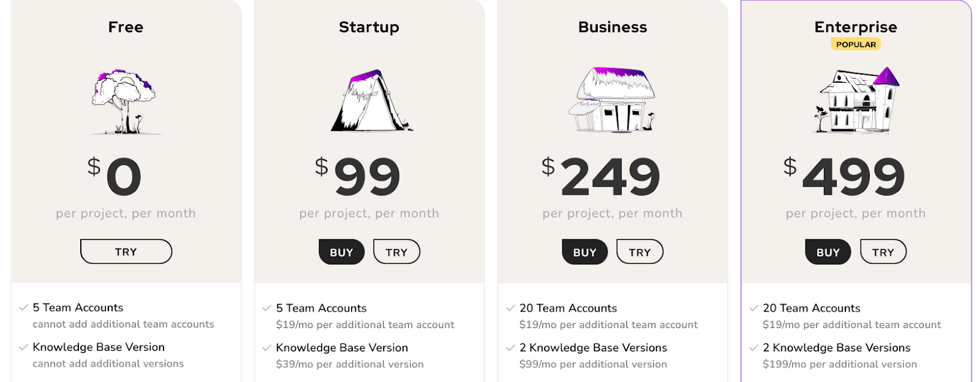Image resolution: width=980 pixels, height=382 pixels.
Task: Click the mansion illustration in Enterprise plan
Action: pyautogui.click(x=856, y=101)
